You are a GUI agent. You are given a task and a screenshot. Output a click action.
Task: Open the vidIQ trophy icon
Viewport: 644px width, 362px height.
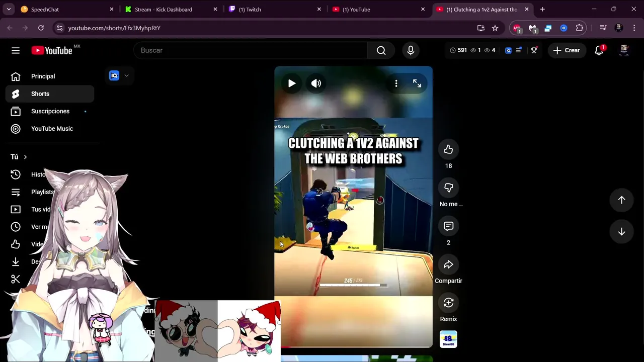pos(534,50)
